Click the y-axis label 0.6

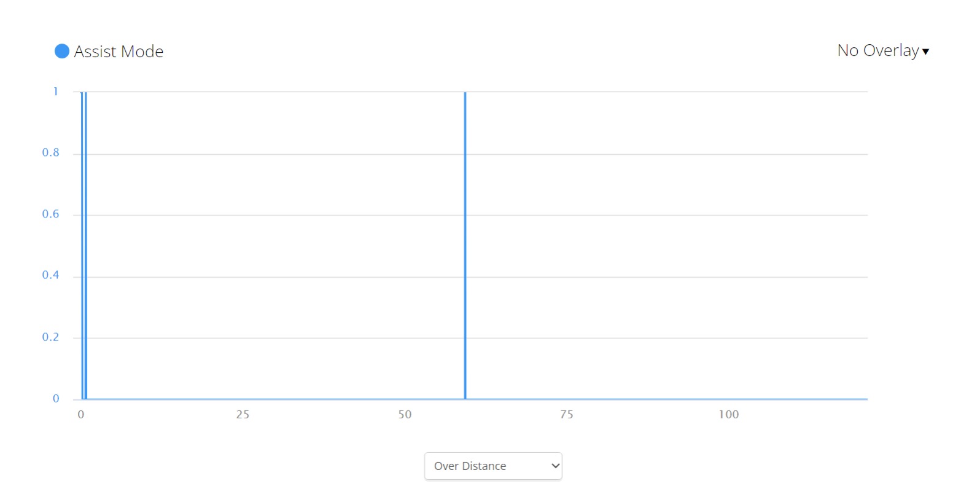(x=50, y=214)
